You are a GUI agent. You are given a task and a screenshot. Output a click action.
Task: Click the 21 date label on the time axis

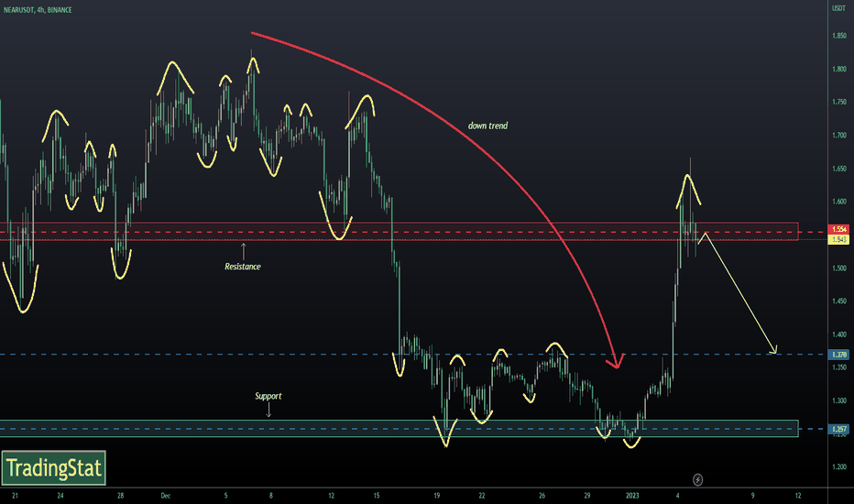pos(16,496)
